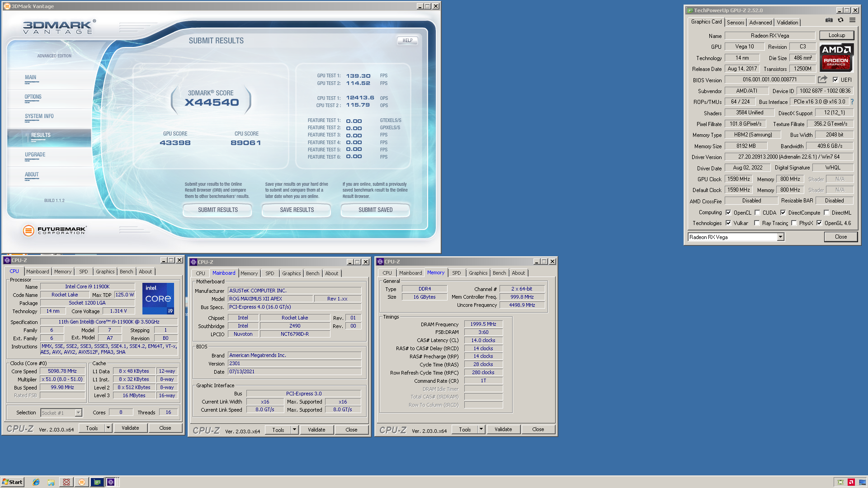Toggle the OpenGL 4.6 checkbox
This screenshot has height=488, width=868.
[819, 223]
